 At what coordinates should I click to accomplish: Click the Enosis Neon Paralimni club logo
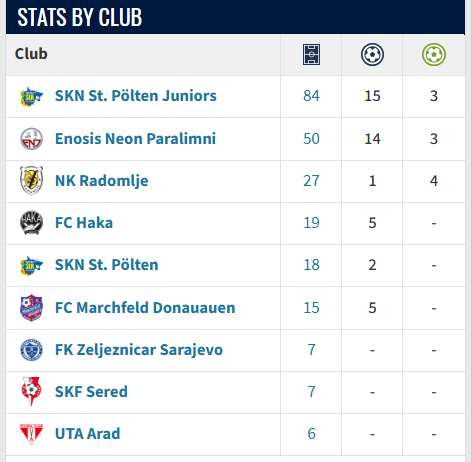point(31,139)
